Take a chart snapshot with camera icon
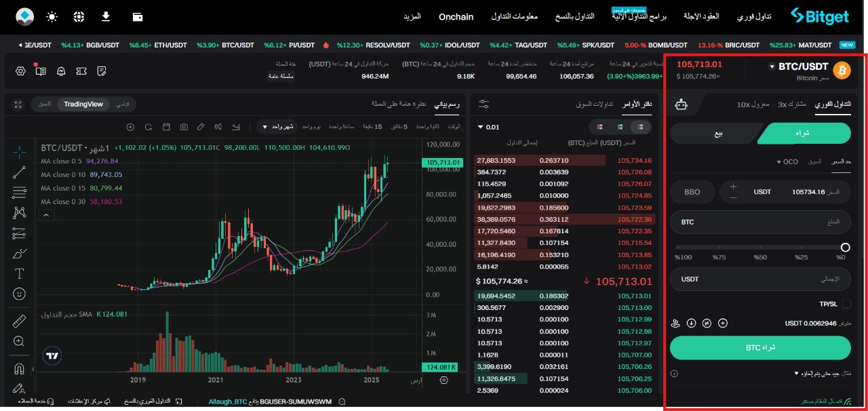Image resolution: width=868 pixels, height=411 pixels. pos(184,127)
